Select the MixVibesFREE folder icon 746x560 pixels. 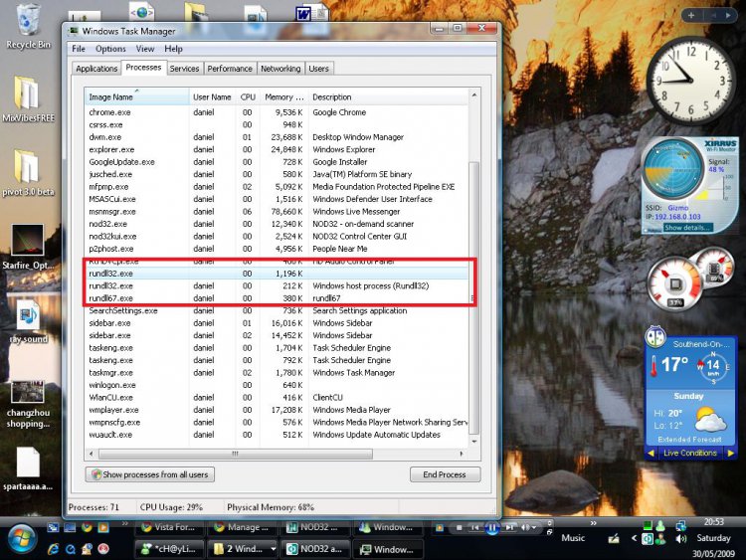click(28, 98)
